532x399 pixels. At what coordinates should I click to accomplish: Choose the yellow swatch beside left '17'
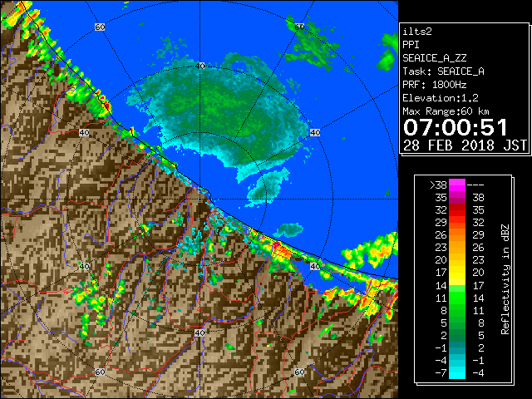[x=457, y=273]
